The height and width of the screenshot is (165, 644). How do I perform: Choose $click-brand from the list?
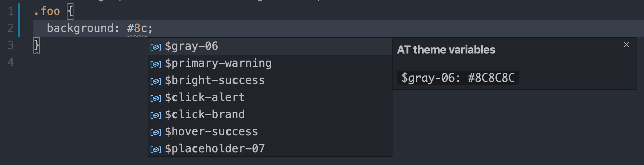(x=270, y=115)
